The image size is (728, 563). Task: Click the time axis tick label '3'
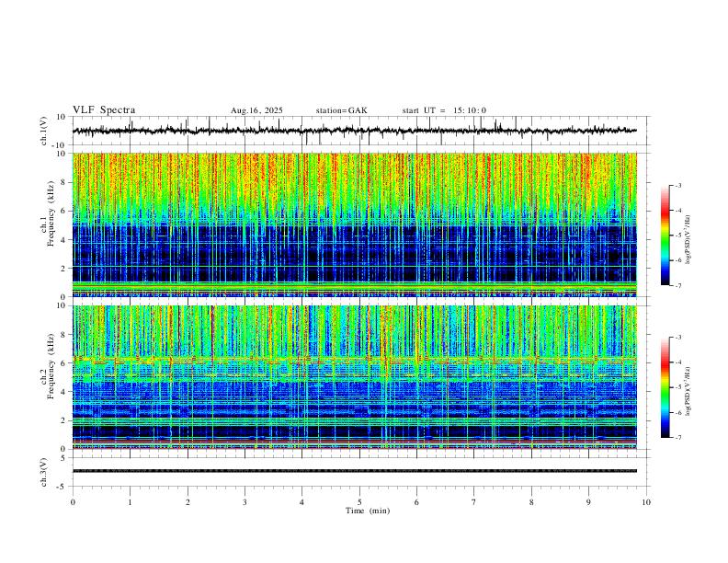click(245, 502)
